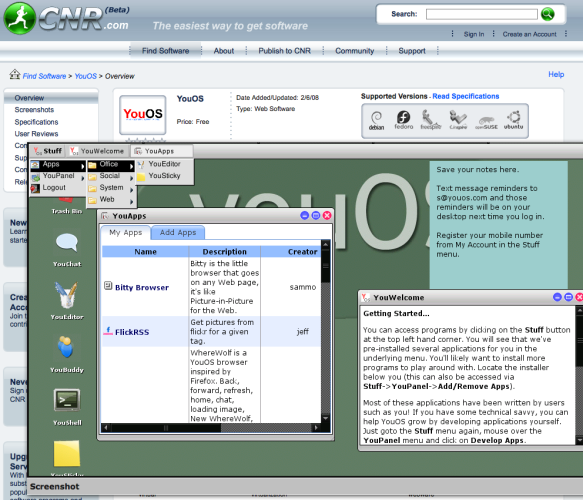Click the Name column header
This screenshot has height=500, width=583.
pos(145,252)
